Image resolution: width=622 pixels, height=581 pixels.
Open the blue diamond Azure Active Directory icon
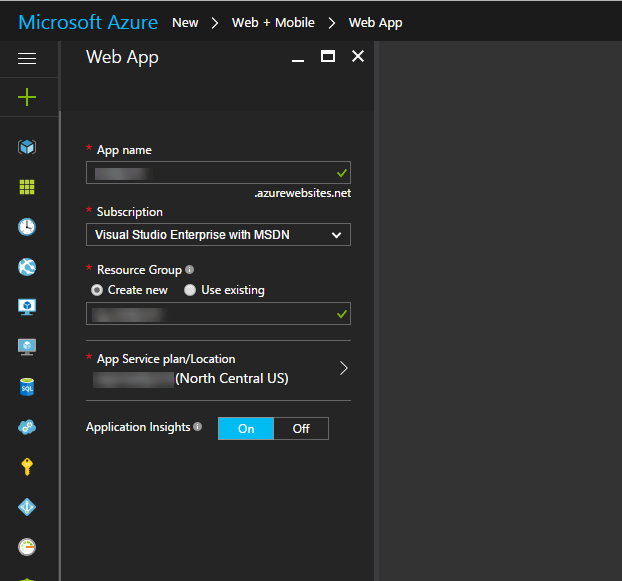click(27, 507)
